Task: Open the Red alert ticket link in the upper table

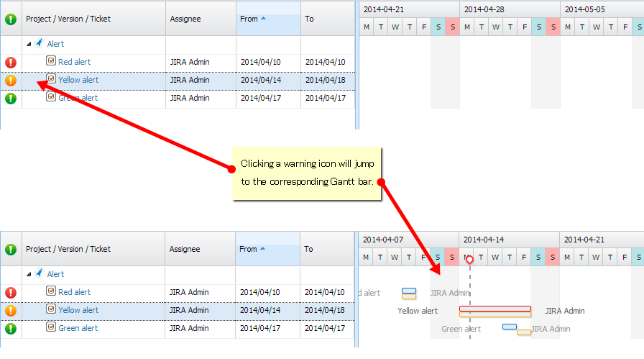Action: 74,63
